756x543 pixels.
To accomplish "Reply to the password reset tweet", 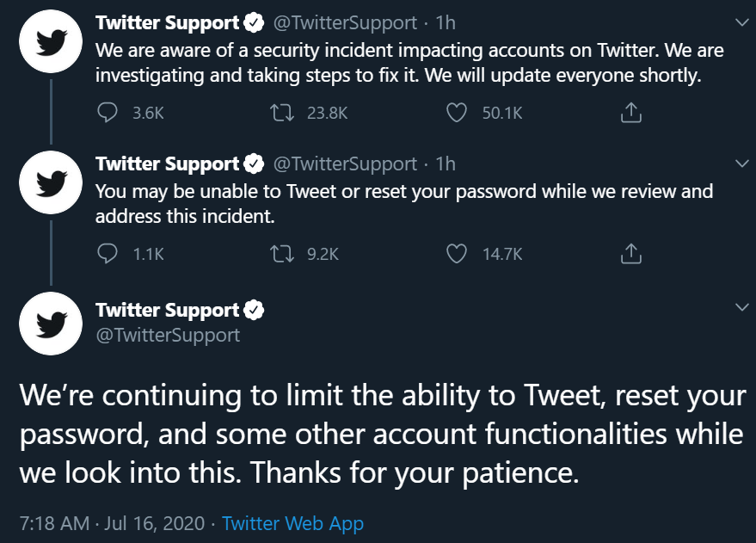I will pos(108,254).
